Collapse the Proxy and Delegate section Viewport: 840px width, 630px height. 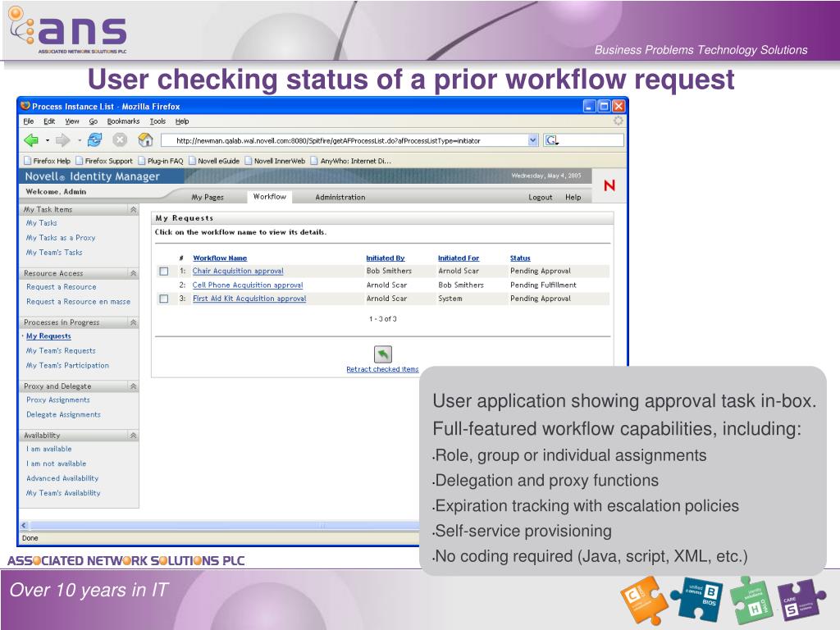click(x=134, y=386)
